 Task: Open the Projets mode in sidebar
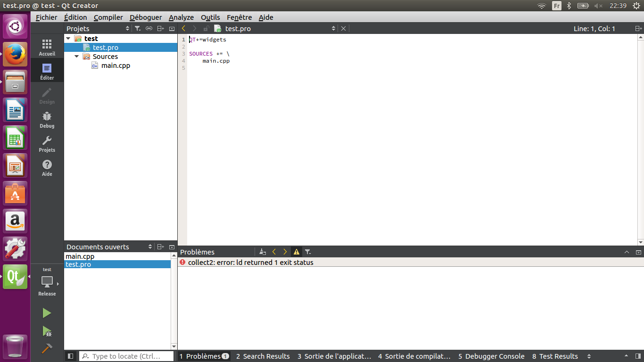coord(47,143)
